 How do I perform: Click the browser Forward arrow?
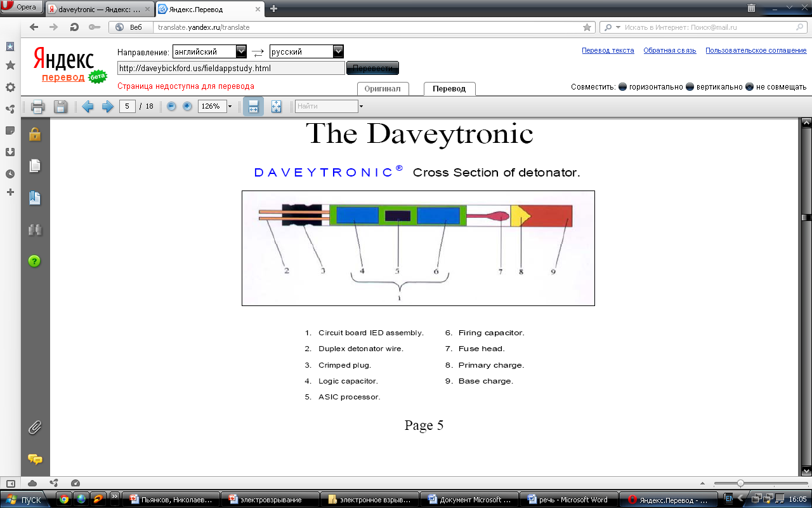(54, 27)
